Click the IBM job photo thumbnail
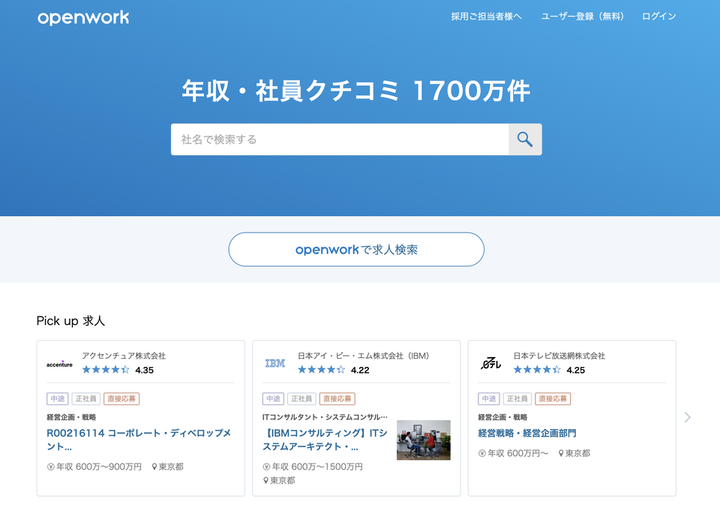The image size is (720, 517). [x=423, y=440]
